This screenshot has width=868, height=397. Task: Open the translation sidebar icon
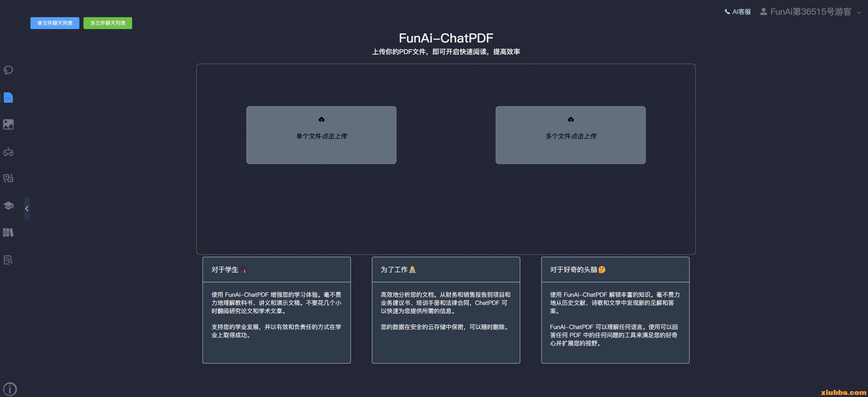point(8,178)
